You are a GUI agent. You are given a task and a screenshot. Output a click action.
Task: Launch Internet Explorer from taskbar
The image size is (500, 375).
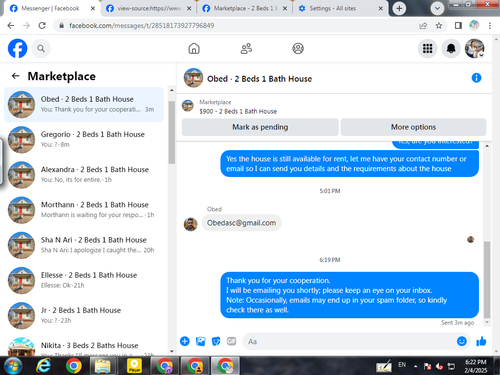tap(43, 366)
